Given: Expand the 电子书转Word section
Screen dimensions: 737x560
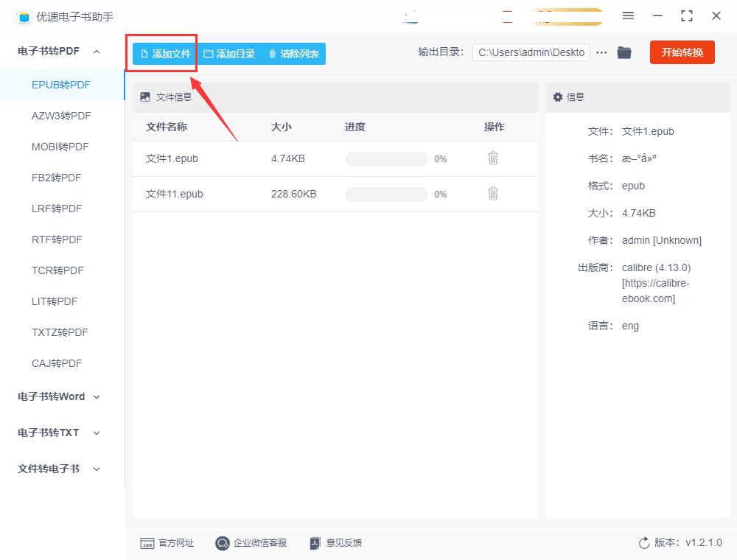Looking at the screenshot, I should pos(97,397).
